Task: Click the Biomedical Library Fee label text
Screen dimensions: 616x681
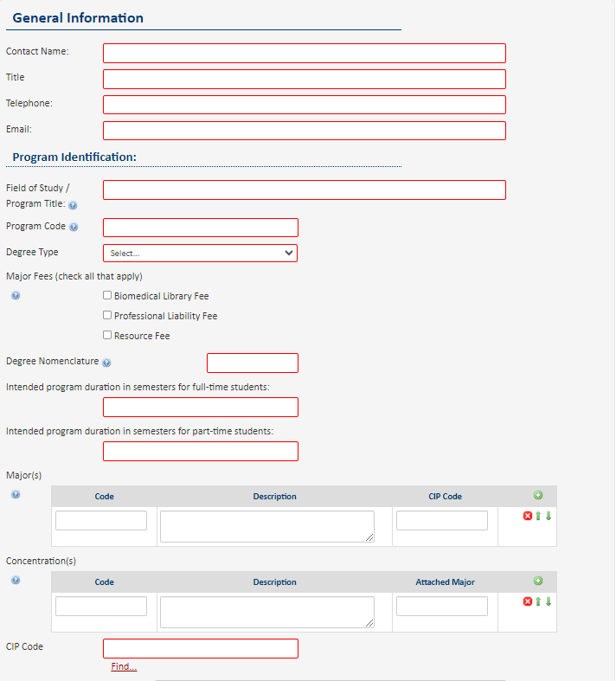Action: pyautogui.click(x=162, y=296)
